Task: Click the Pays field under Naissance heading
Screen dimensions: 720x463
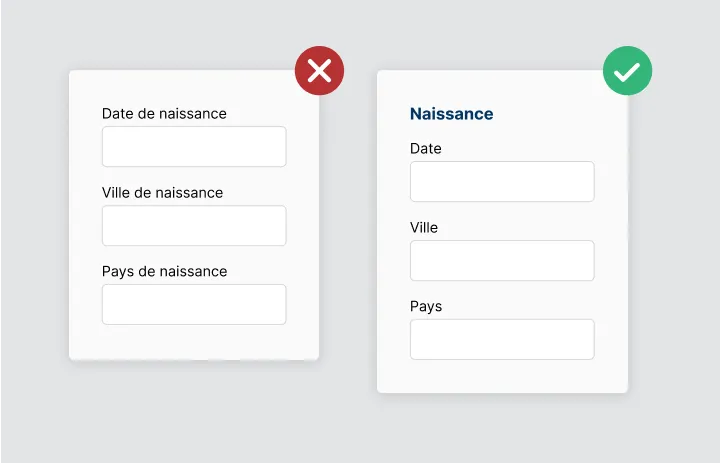Action: [502, 339]
